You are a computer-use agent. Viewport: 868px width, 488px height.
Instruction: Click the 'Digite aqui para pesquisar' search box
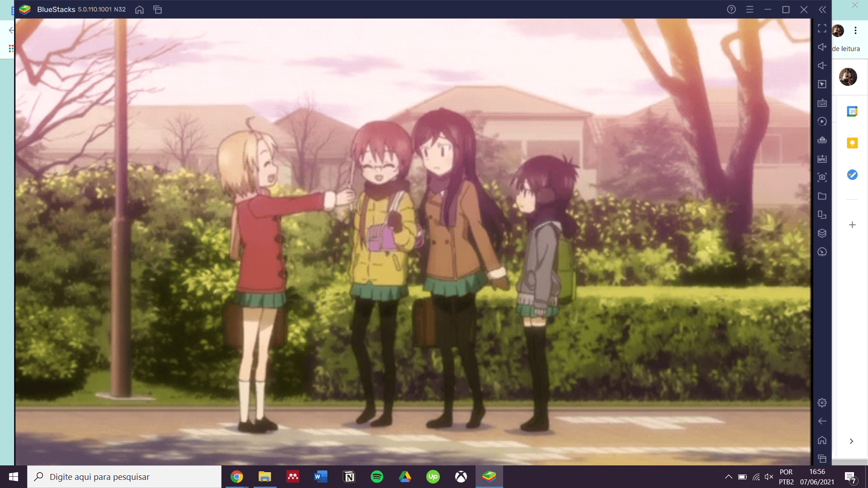[124, 477]
